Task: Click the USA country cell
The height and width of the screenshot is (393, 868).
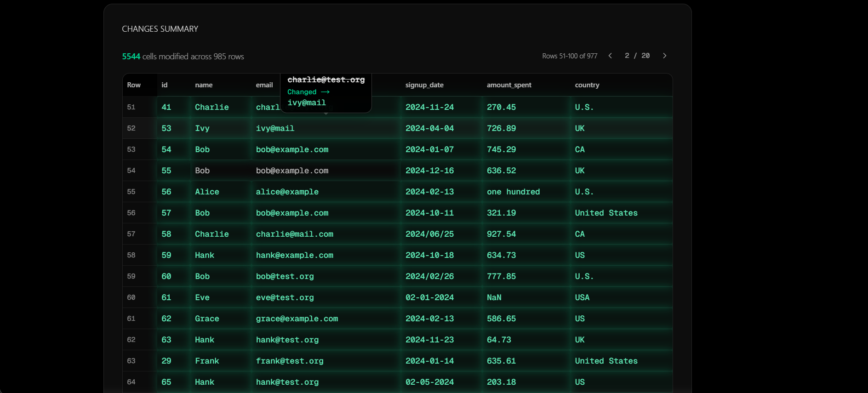Action: click(582, 298)
